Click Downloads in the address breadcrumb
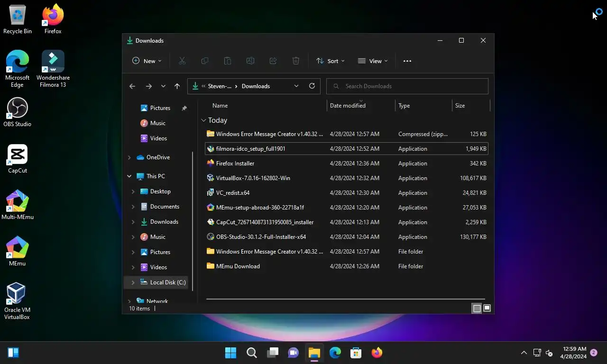Image resolution: width=607 pixels, height=364 pixels. point(256,86)
